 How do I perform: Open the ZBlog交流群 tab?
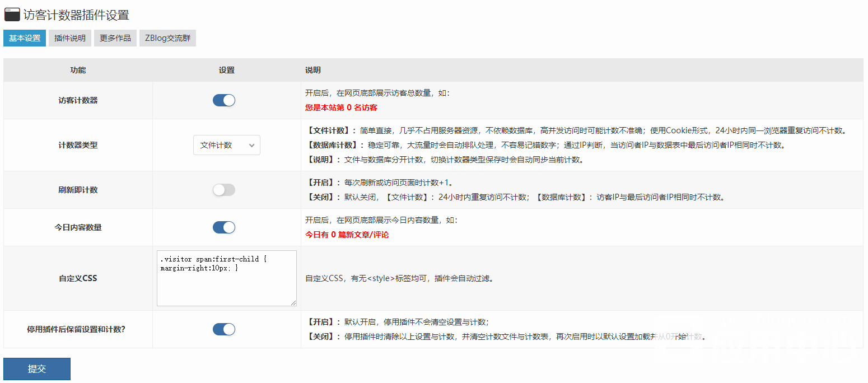pyautogui.click(x=167, y=38)
